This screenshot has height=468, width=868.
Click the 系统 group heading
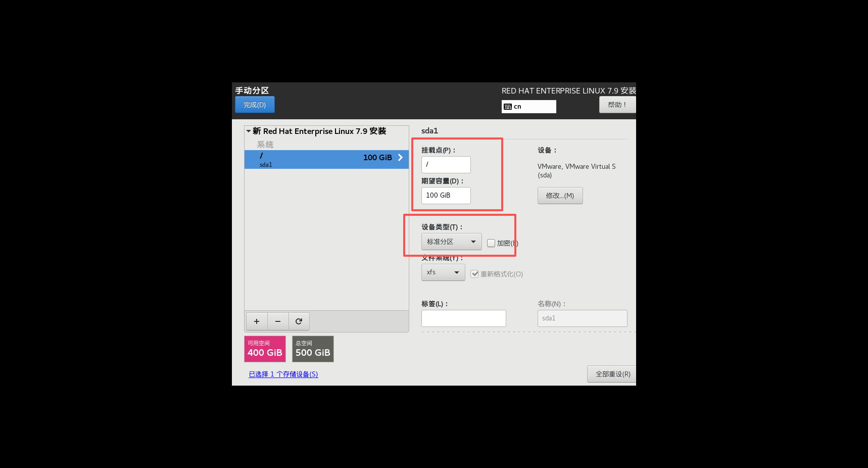[265, 145]
